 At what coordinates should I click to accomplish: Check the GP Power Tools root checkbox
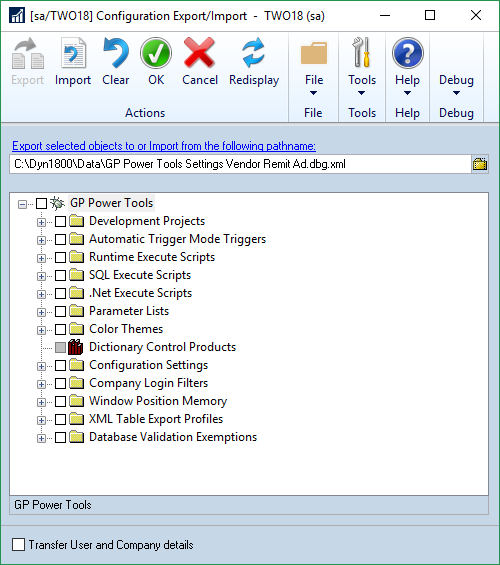41,204
